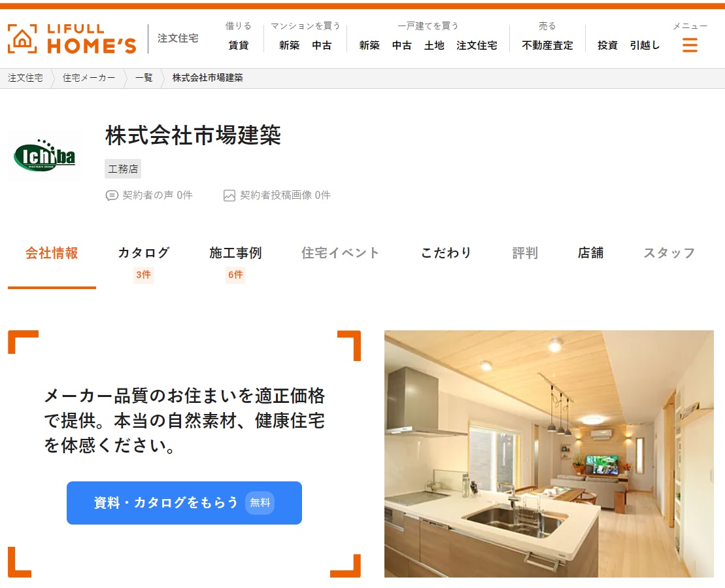
Task: Go to 賃貸 in top navigation
Action: (x=239, y=45)
